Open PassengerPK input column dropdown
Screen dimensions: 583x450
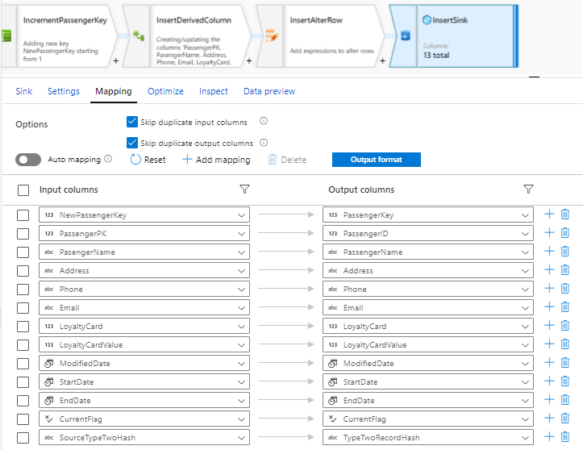(144, 234)
